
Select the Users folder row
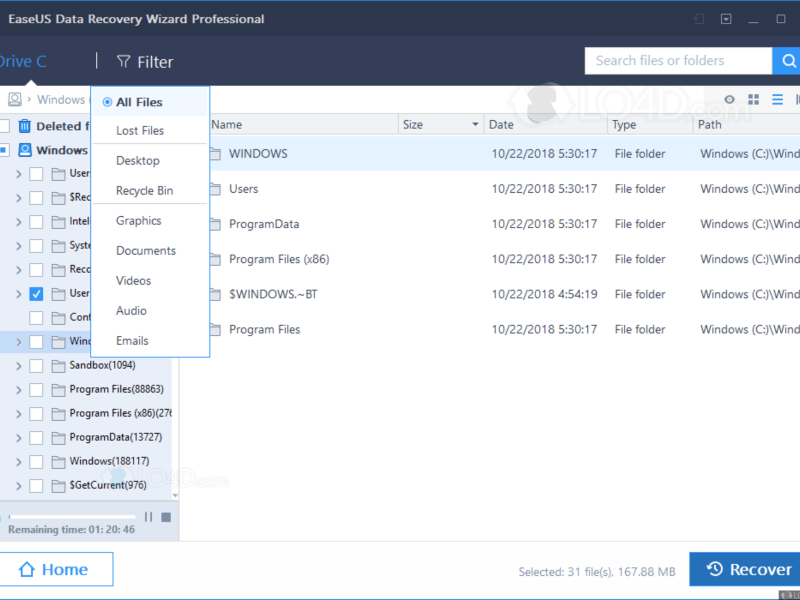click(x=505, y=189)
